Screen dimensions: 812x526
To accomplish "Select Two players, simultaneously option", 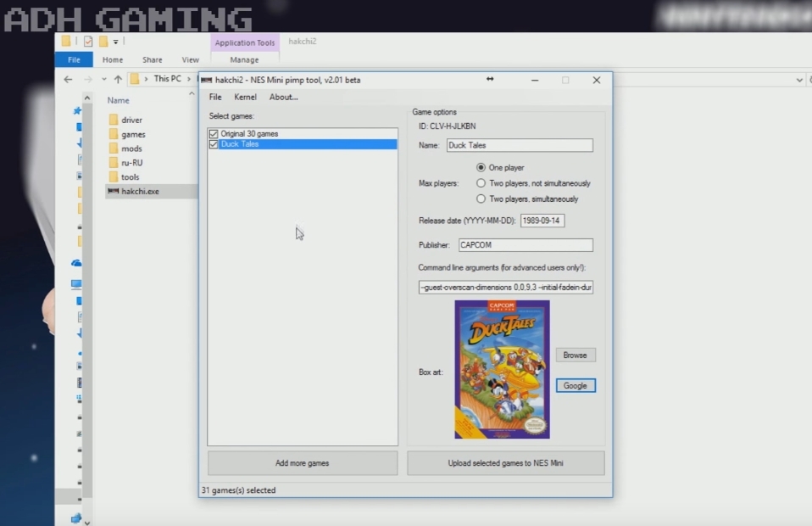I will [x=481, y=199].
